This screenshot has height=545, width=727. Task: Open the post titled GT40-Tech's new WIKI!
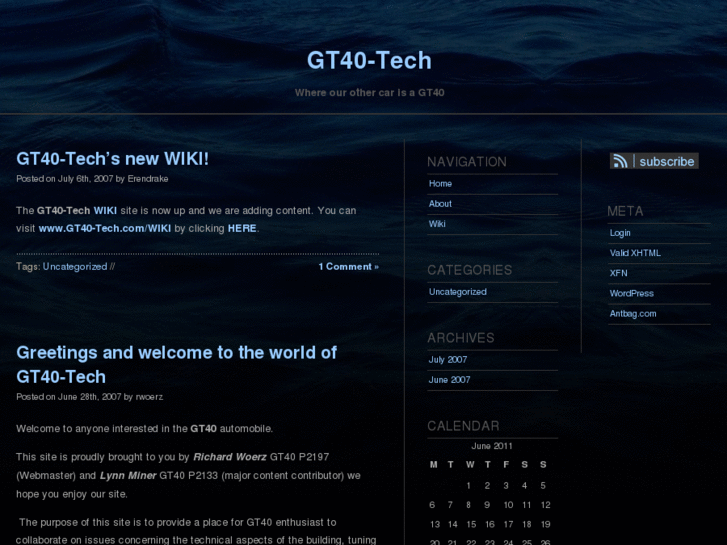[113, 159]
